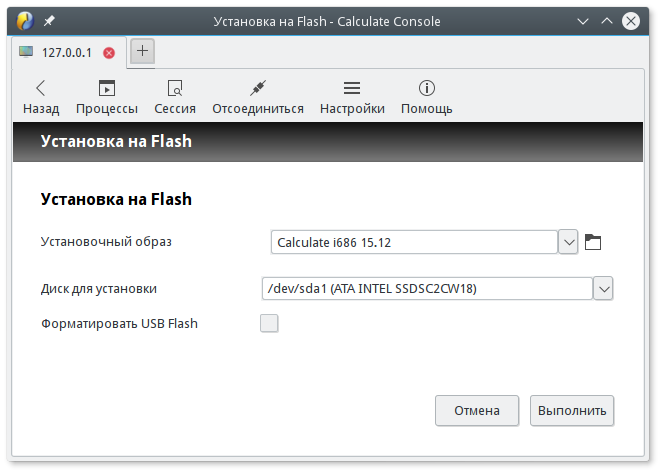Click the Calculate i686 15.12 image field

point(414,242)
